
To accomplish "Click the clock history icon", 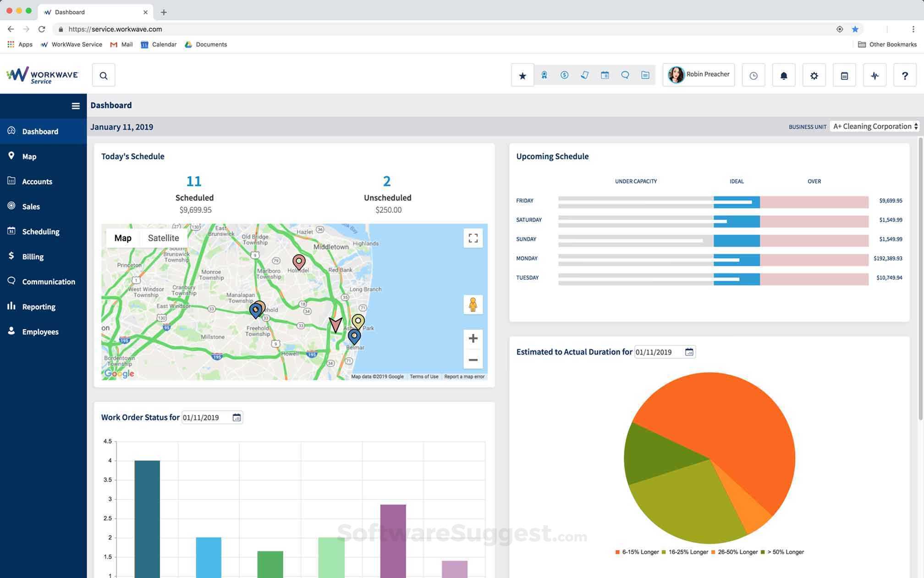I will (753, 75).
